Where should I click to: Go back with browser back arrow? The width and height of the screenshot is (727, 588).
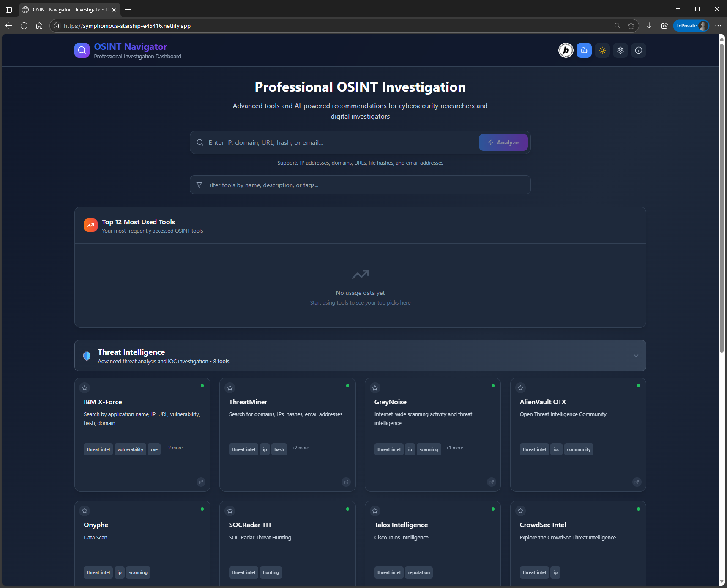tap(9, 26)
